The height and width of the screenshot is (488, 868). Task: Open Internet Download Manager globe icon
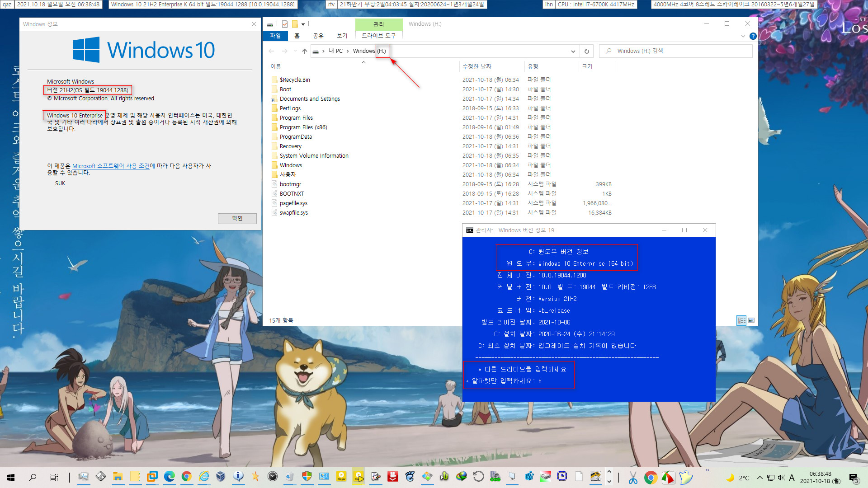pos(462,477)
